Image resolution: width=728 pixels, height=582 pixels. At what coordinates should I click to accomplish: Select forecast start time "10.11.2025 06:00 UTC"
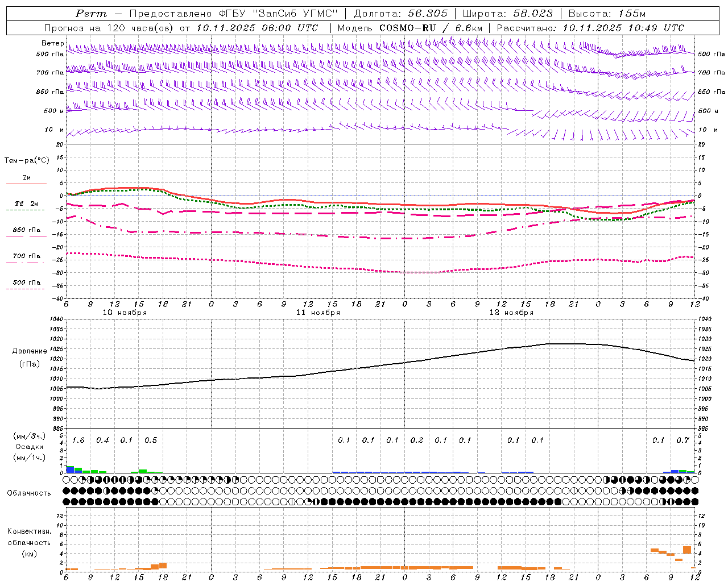pos(257,28)
